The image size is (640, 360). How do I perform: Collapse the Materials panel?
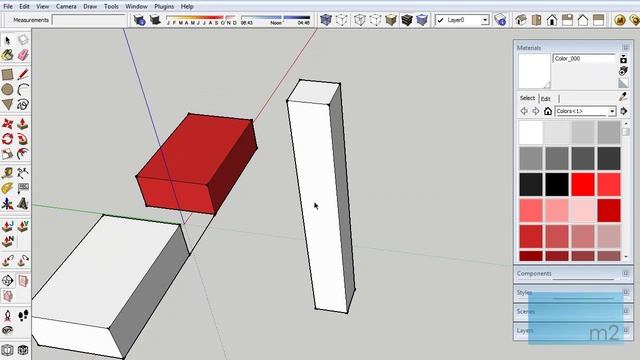click(x=625, y=47)
